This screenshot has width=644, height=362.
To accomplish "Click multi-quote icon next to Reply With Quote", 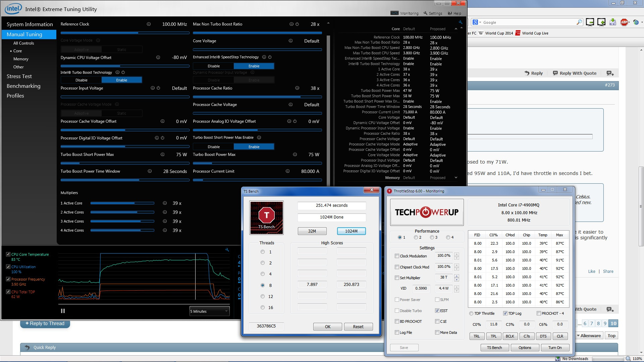I will (610, 73).
